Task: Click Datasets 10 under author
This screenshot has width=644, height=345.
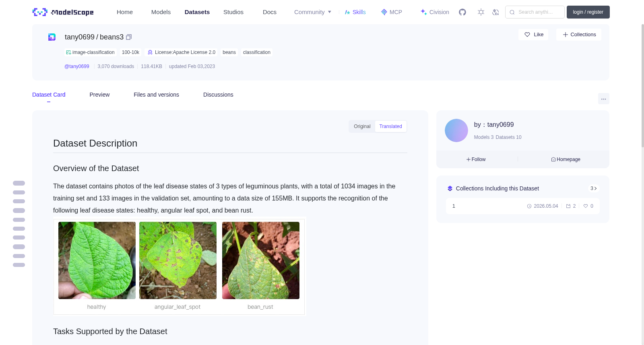Action: pos(508,137)
